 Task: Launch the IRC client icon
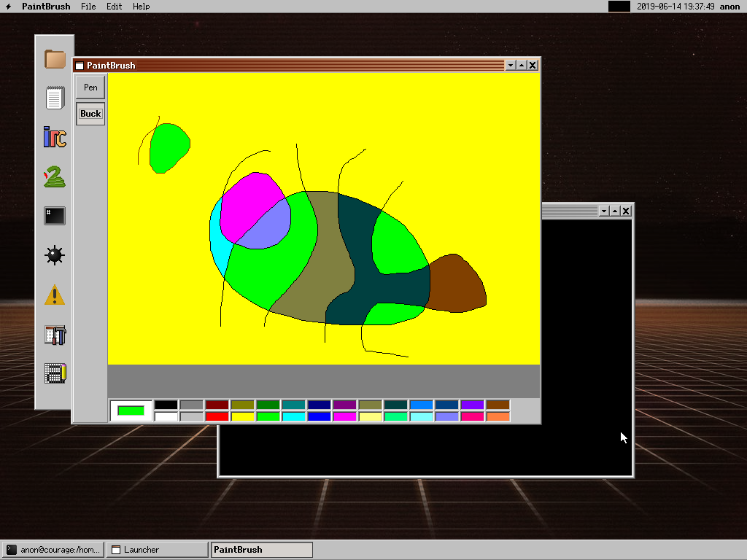[x=55, y=136]
